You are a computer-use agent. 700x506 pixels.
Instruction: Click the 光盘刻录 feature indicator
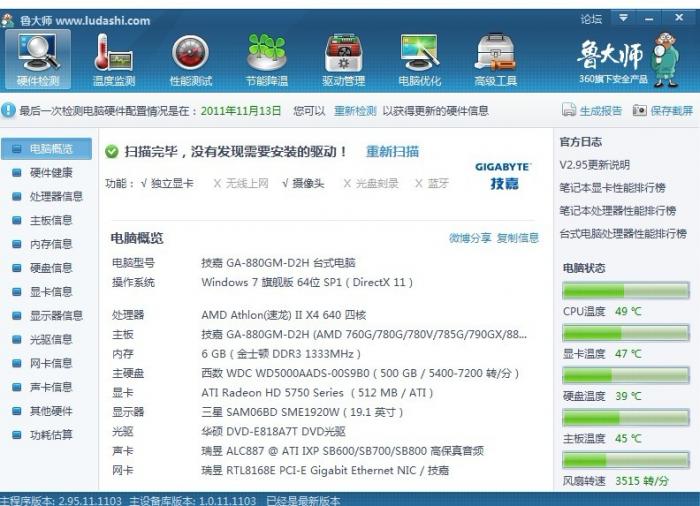tap(371, 183)
